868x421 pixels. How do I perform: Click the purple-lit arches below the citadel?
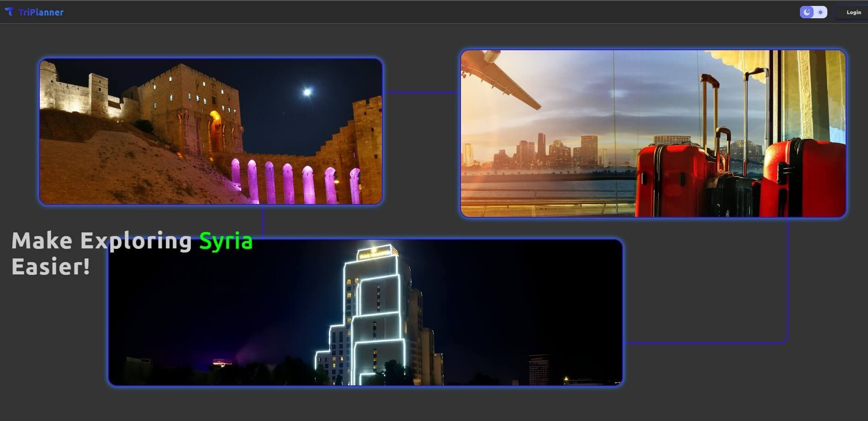[x=292, y=183]
